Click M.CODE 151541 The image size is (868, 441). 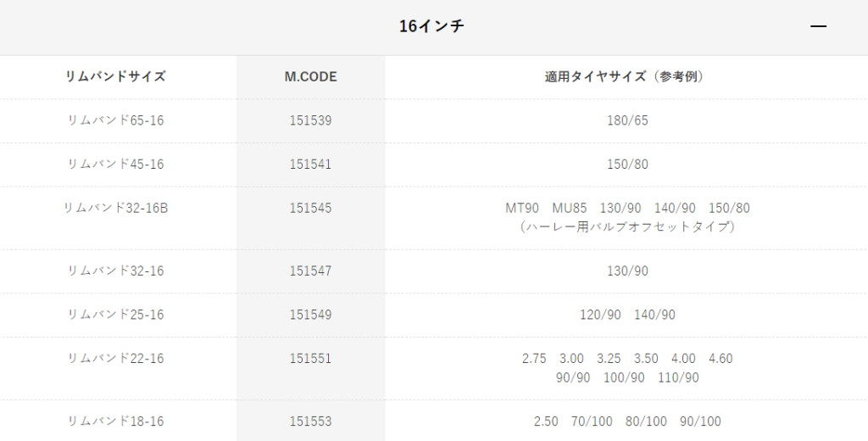310,164
